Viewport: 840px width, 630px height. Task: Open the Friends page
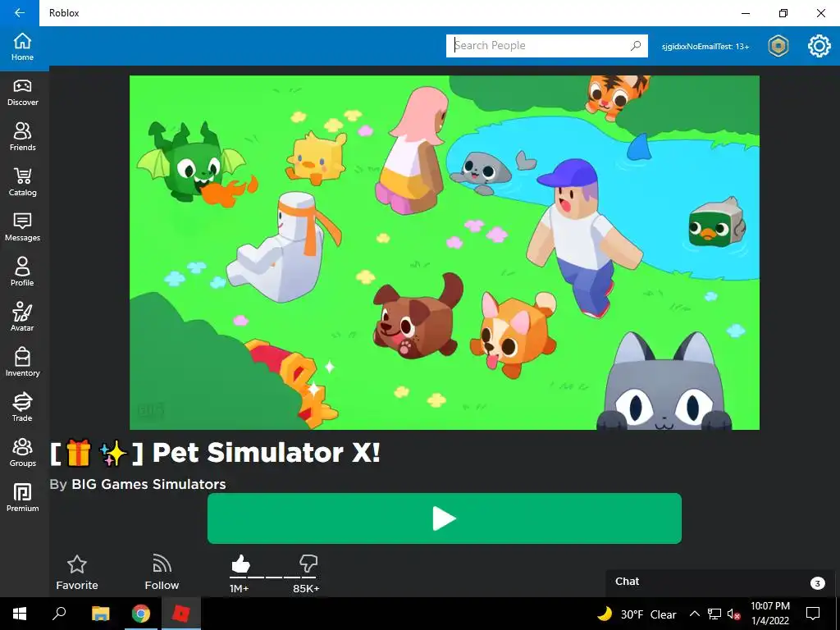tap(22, 138)
